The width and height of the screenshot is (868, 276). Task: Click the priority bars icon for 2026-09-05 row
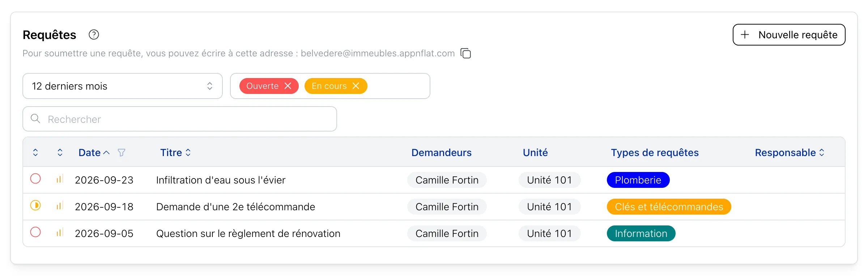(x=60, y=232)
